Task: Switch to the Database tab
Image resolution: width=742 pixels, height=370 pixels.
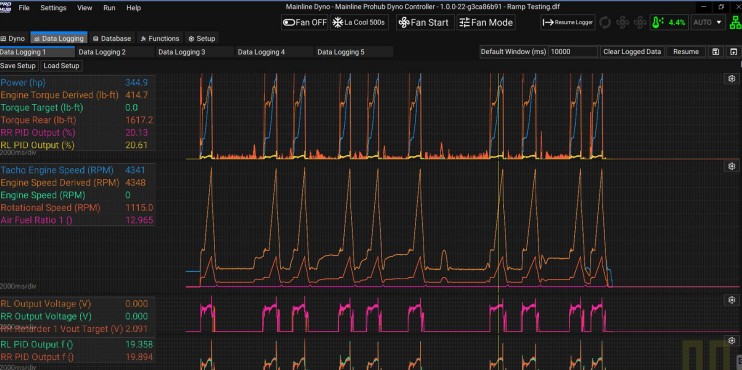Action: (x=112, y=38)
